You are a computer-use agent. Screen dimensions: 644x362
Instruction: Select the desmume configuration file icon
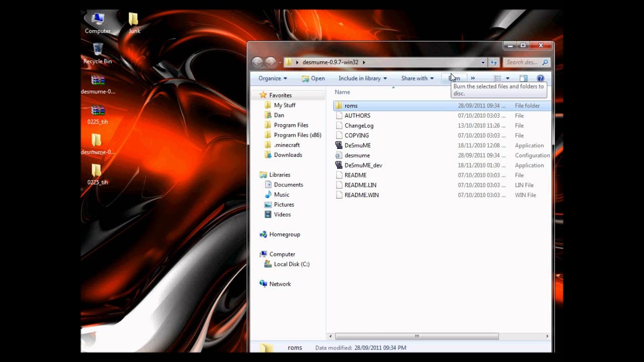click(339, 155)
